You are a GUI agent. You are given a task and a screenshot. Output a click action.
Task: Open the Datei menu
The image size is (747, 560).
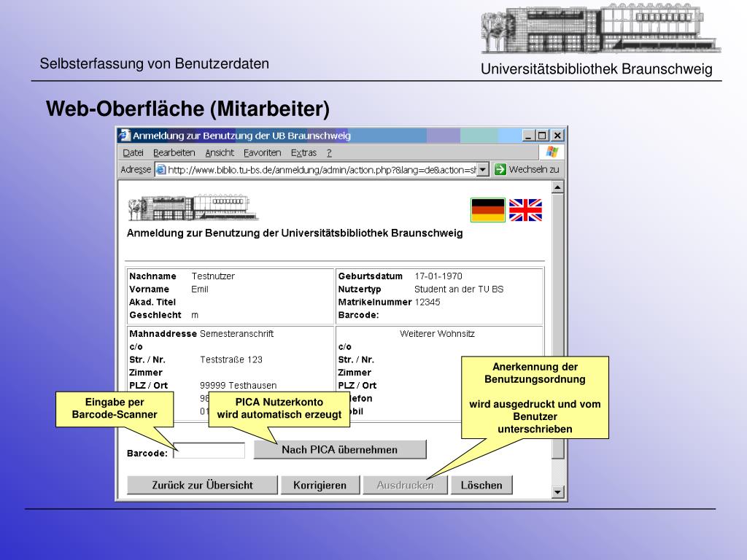pyautogui.click(x=133, y=152)
